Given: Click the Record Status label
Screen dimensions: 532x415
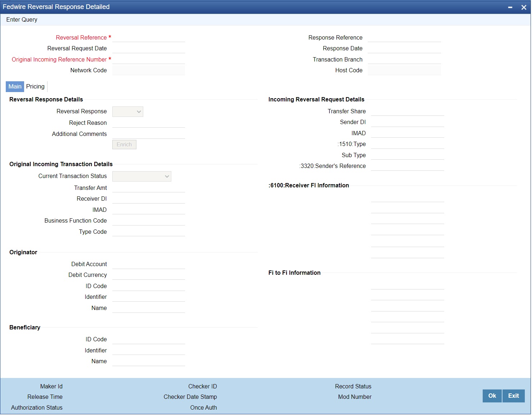Looking at the screenshot, I should 353,387.
